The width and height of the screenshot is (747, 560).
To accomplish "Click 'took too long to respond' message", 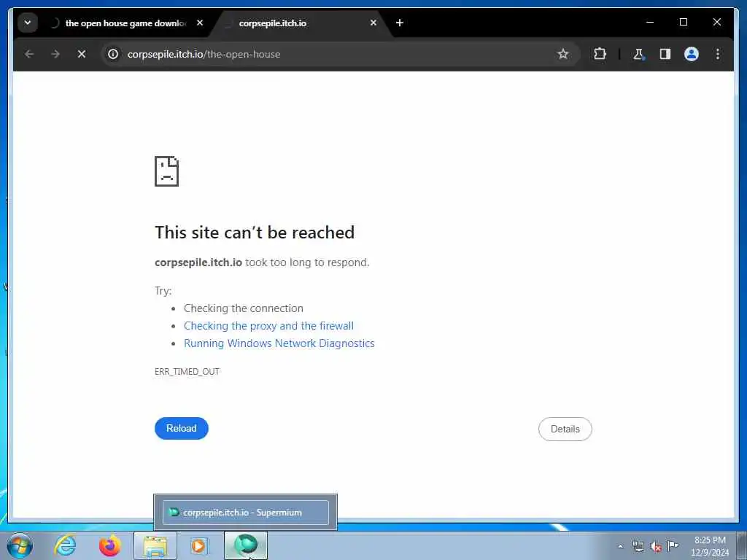I will pyautogui.click(x=307, y=262).
